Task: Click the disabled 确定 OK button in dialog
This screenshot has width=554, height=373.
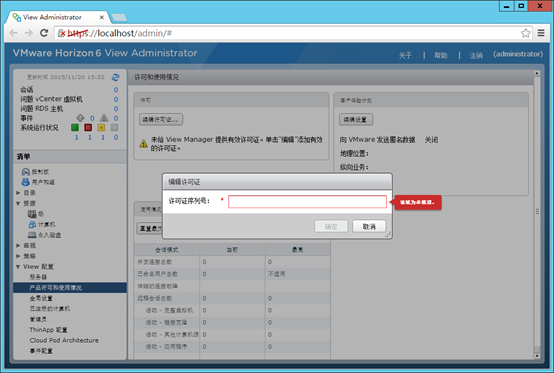Action: point(331,226)
